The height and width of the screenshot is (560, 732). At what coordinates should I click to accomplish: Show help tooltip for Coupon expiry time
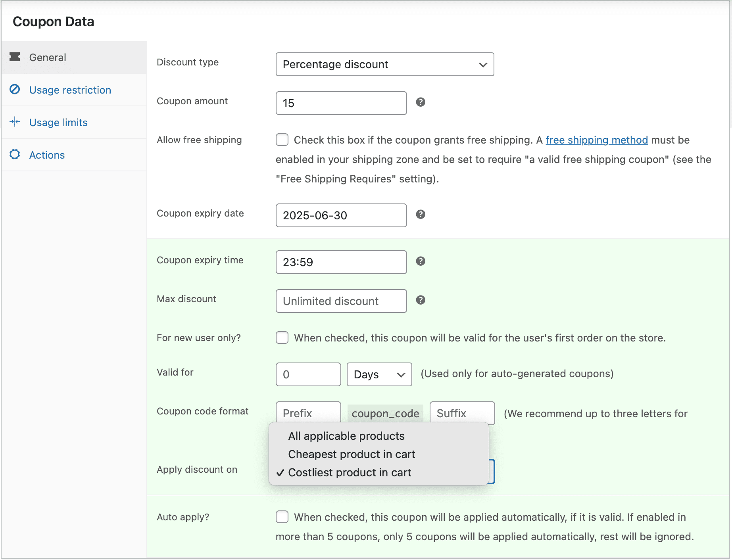(x=421, y=261)
